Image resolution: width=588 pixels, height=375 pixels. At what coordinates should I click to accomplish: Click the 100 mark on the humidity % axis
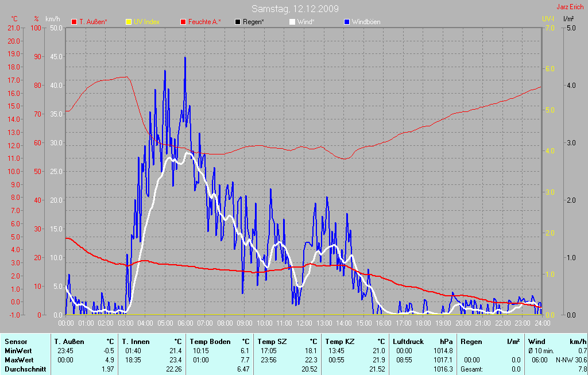pos(36,28)
